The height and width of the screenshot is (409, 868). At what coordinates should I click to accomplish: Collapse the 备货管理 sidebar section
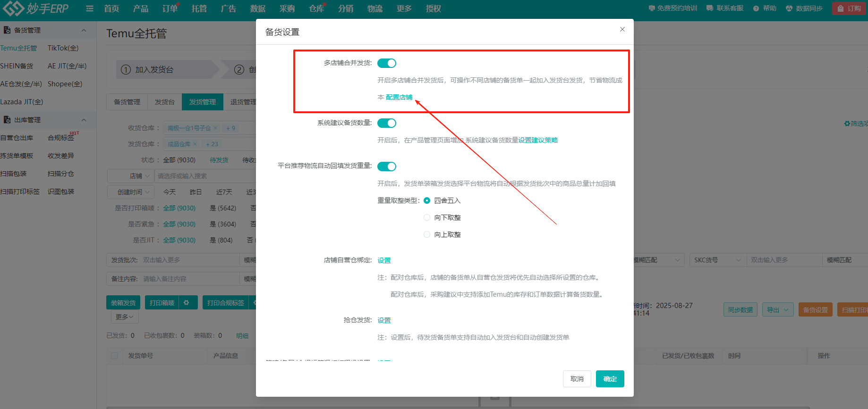84,30
